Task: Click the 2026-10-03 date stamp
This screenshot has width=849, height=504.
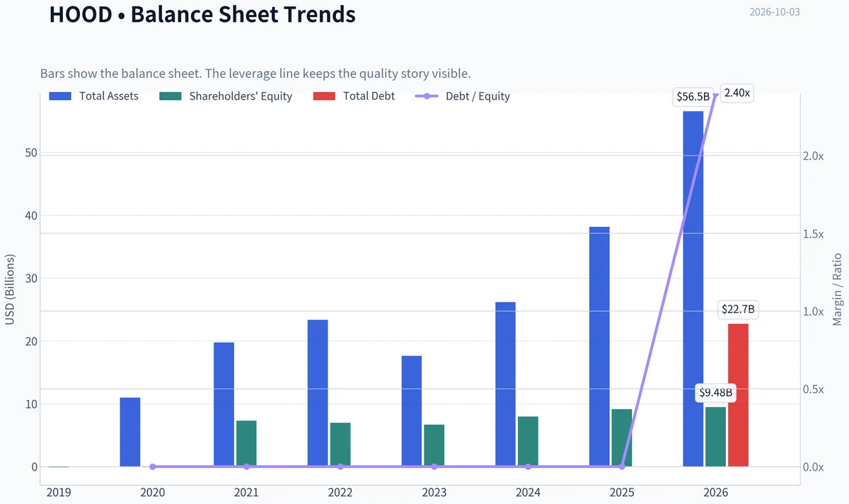Action: [x=775, y=12]
